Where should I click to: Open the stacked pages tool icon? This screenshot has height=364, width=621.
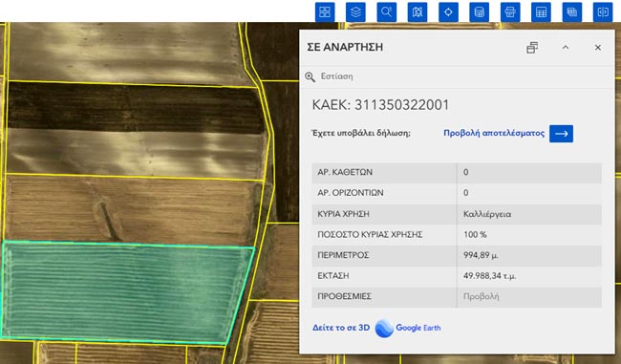pyautogui.click(x=572, y=11)
